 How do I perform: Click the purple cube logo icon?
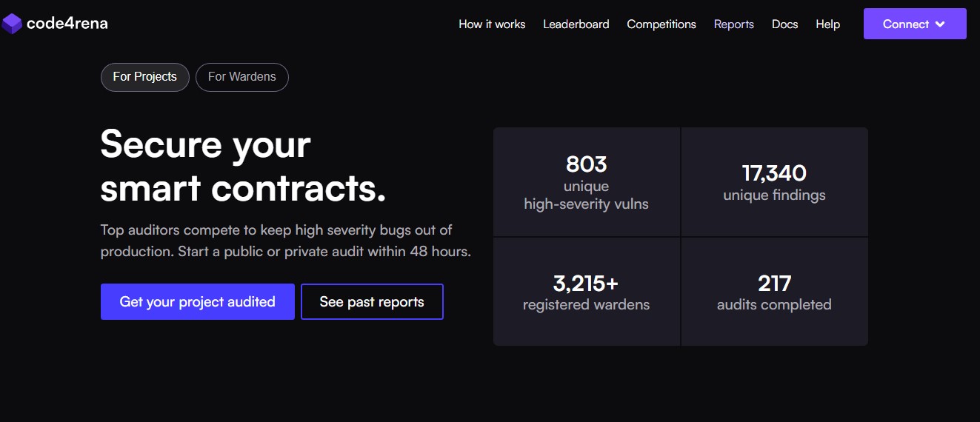[x=12, y=24]
